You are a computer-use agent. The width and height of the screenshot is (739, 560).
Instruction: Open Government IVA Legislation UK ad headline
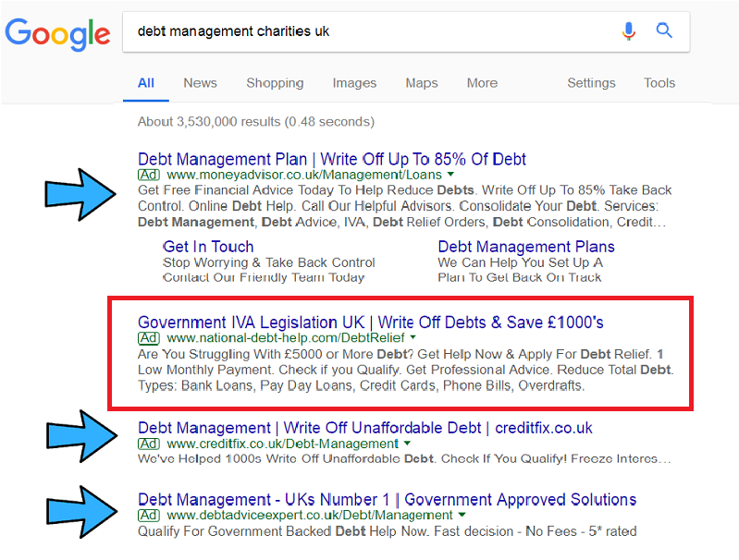pos(371,323)
